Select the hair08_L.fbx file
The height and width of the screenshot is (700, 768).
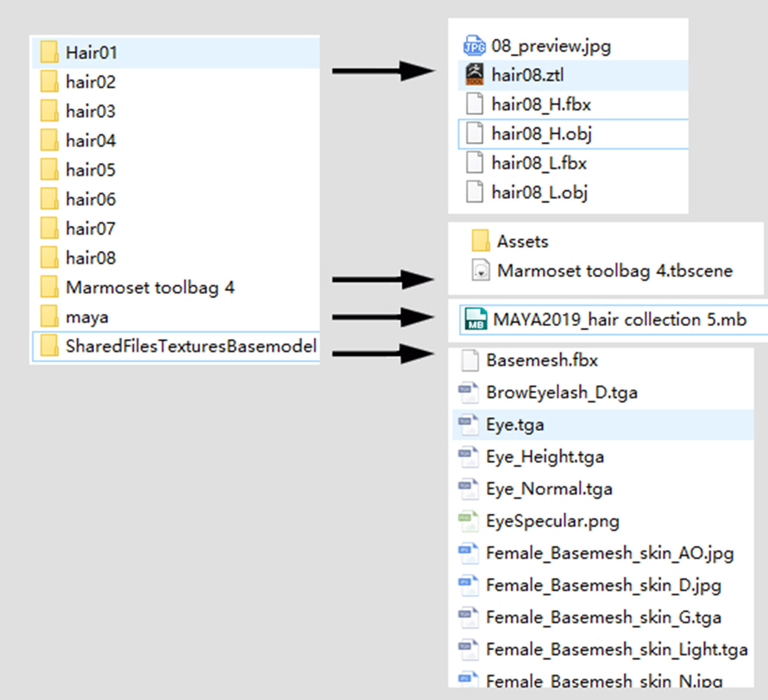539,163
